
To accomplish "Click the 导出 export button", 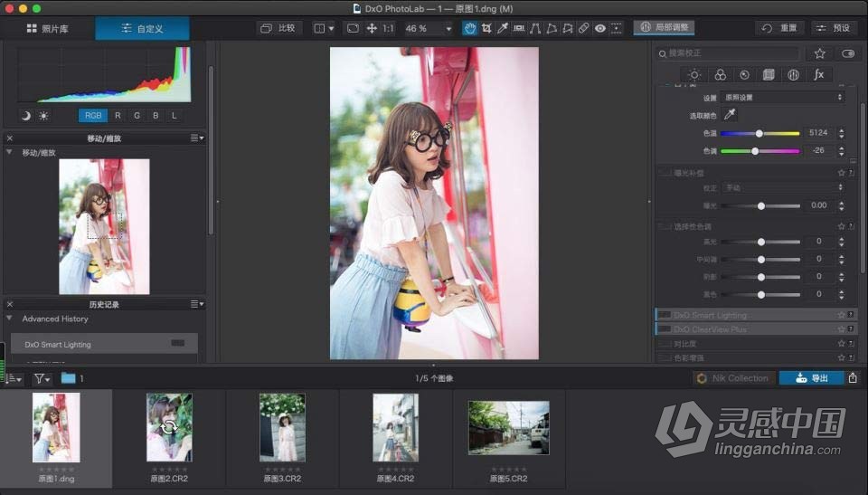I will click(x=812, y=378).
